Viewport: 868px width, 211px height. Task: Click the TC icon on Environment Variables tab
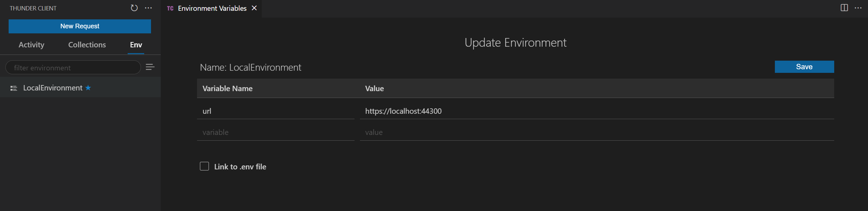(170, 8)
